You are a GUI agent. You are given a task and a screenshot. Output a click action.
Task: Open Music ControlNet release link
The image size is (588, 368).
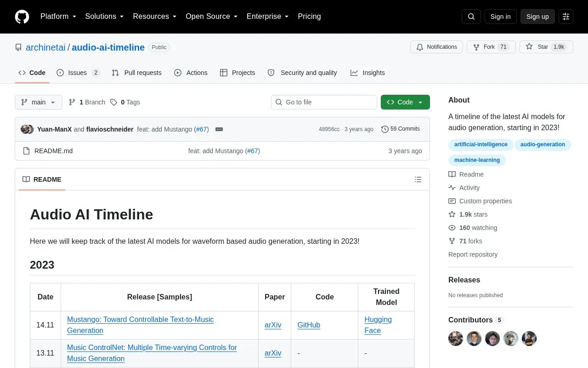coord(152,353)
